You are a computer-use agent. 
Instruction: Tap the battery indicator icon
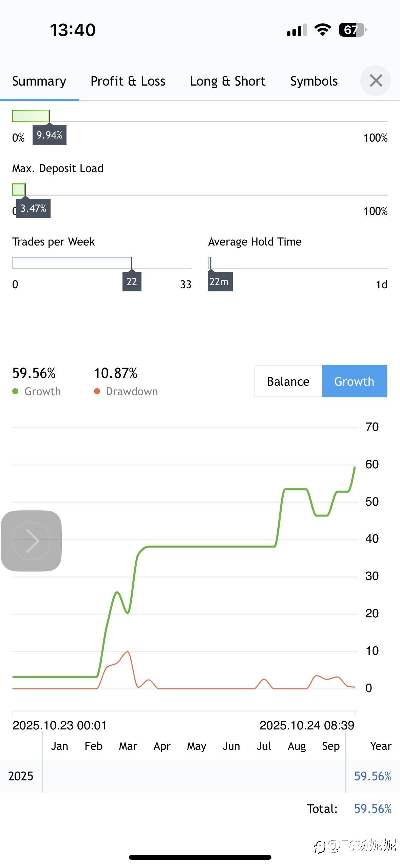(352, 30)
